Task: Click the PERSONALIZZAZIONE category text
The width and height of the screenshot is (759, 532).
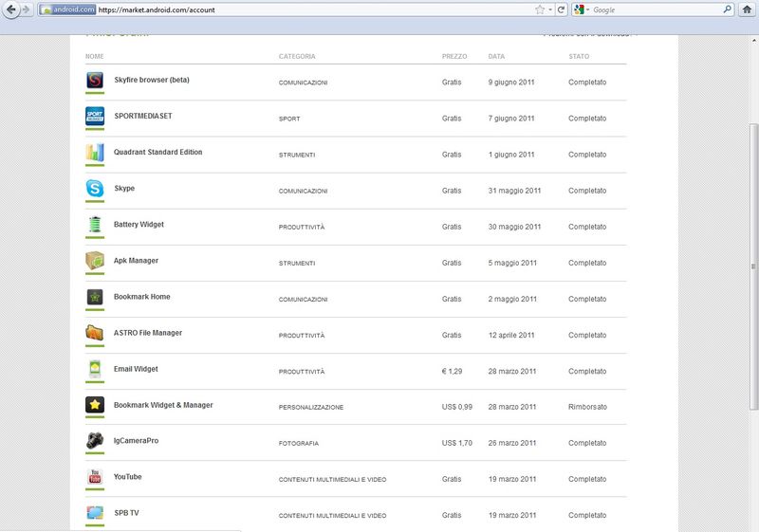Action: (311, 407)
